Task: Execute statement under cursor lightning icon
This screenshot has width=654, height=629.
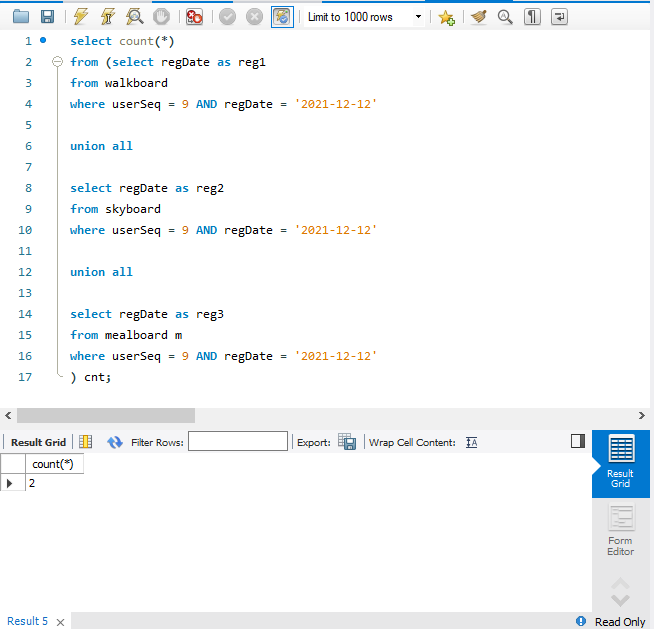Action: (x=108, y=17)
